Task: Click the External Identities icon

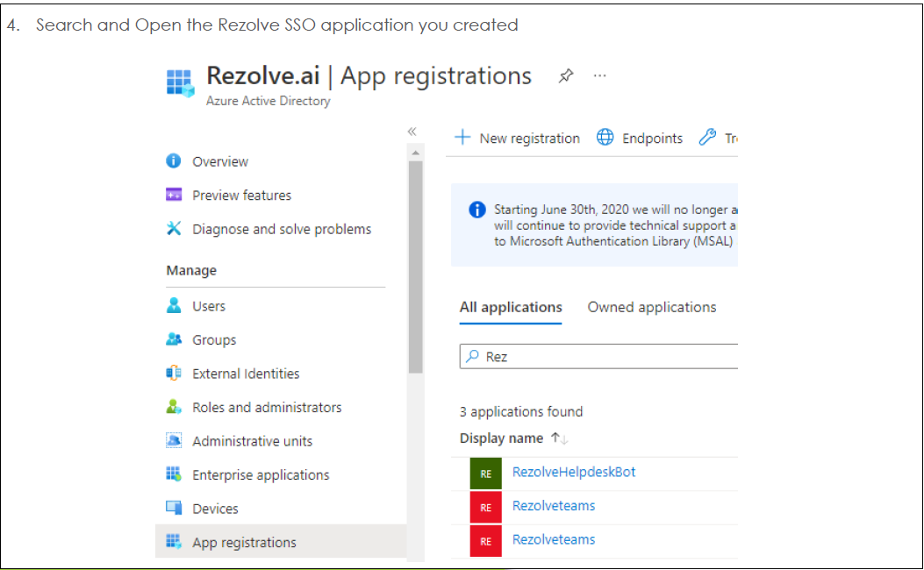Action: point(173,373)
